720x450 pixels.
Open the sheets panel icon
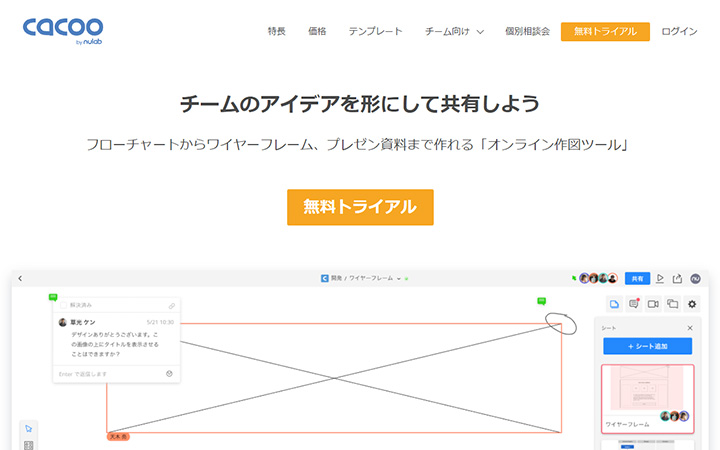click(x=615, y=304)
